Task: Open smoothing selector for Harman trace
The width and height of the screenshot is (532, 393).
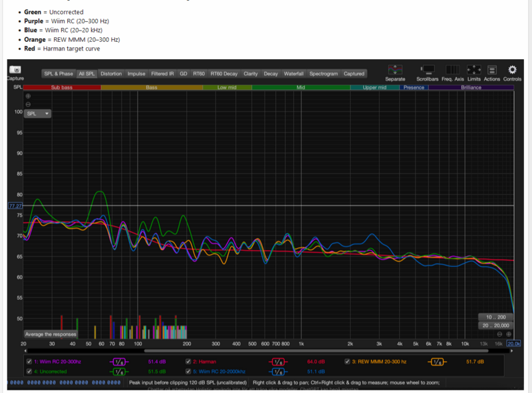Action: coord(277,362)
